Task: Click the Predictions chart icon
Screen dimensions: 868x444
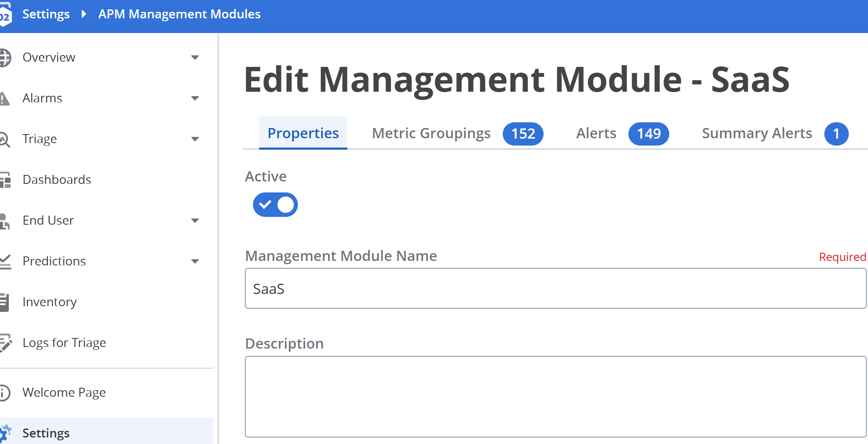Action: pos(5,261)
